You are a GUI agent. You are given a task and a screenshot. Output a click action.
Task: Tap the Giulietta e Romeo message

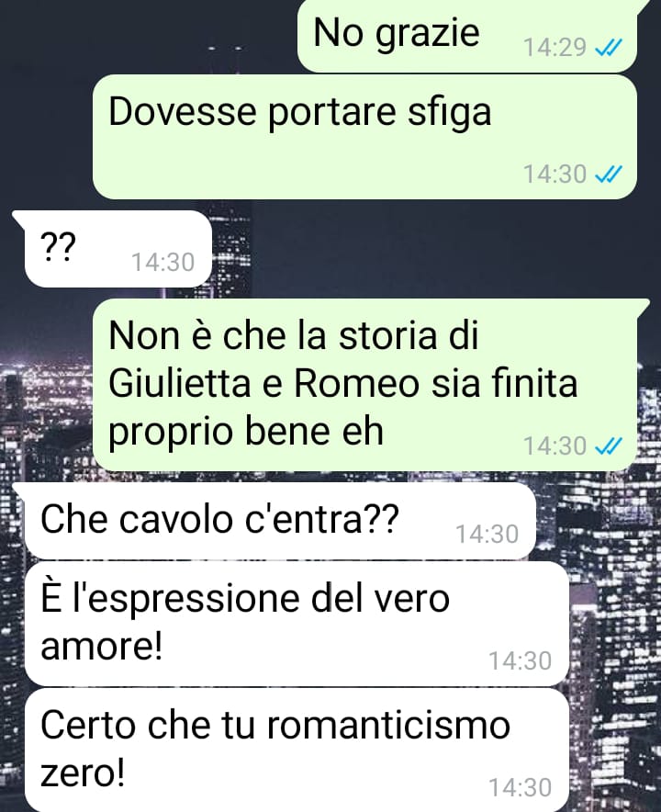pos(364,385)
